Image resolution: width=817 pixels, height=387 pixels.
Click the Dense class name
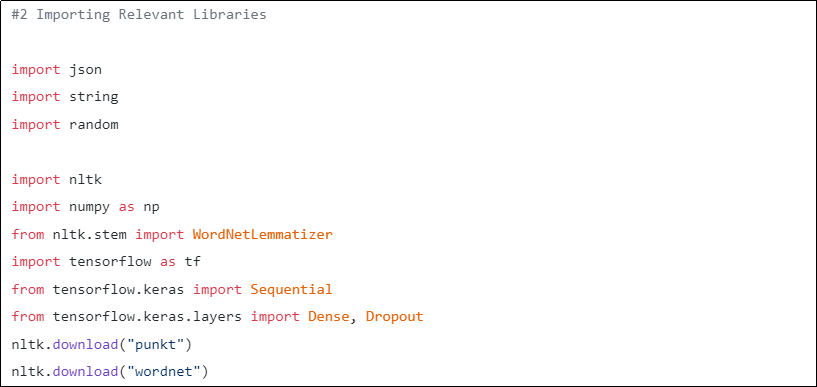point(328,317)
